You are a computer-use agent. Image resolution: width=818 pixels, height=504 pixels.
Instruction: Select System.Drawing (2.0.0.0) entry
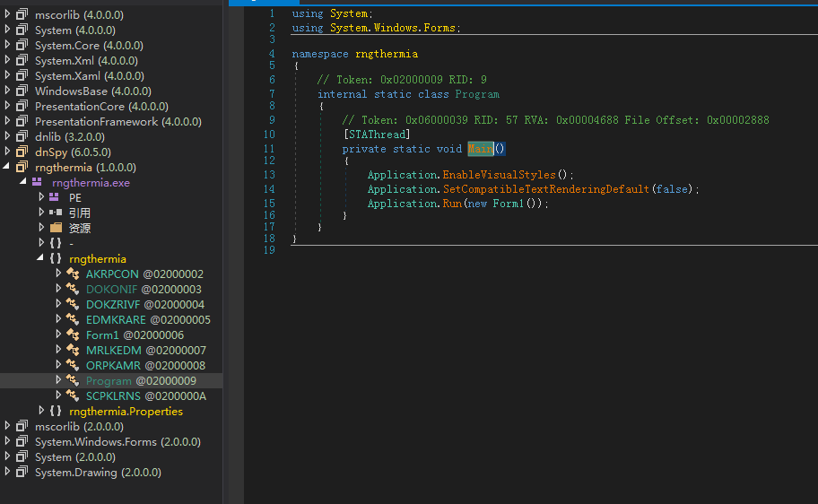[98, 473]
